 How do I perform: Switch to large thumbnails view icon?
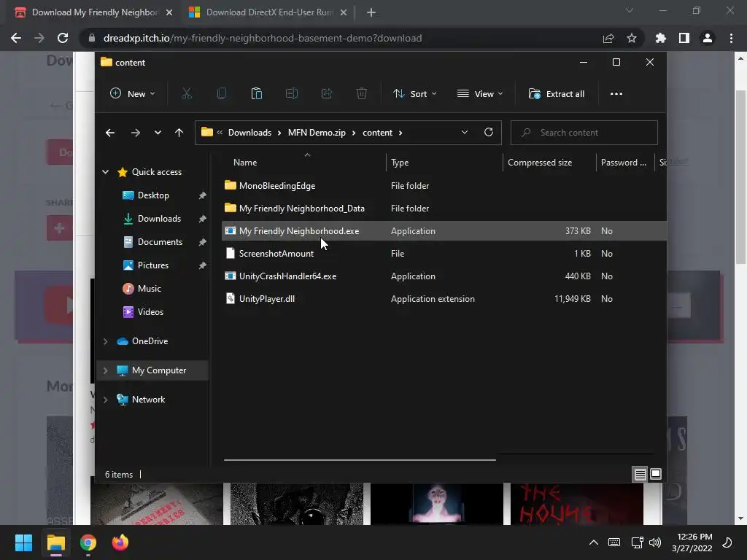656,474
